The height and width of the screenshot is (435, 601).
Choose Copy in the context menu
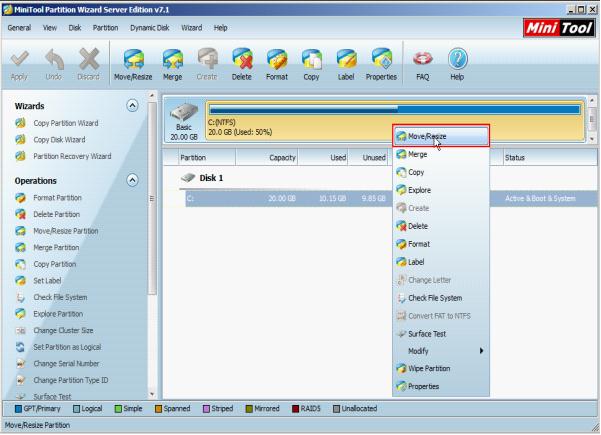[441, 172]
